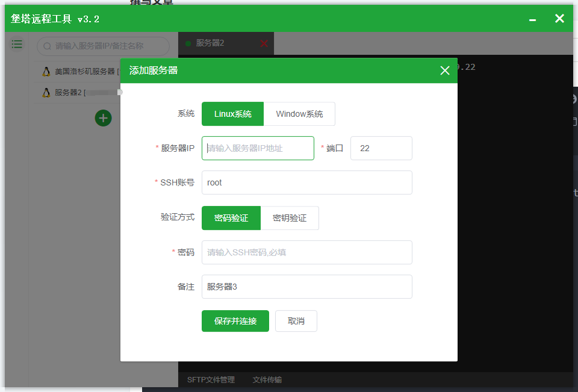Select the 服务器2 list entry
The image size is (578, 392).
pos(78,92)
